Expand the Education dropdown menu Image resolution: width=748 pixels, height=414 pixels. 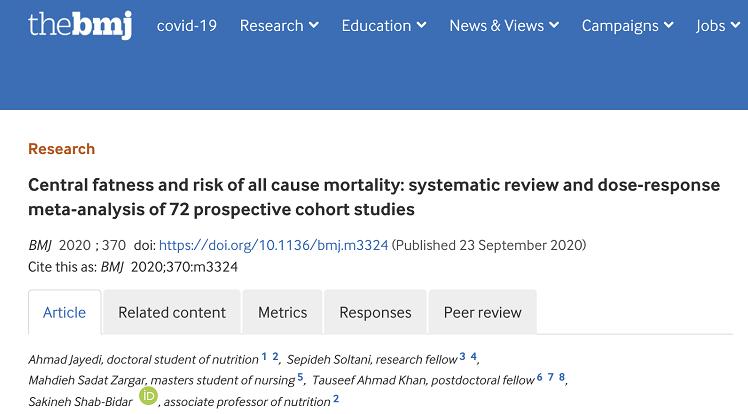point(384,26)
